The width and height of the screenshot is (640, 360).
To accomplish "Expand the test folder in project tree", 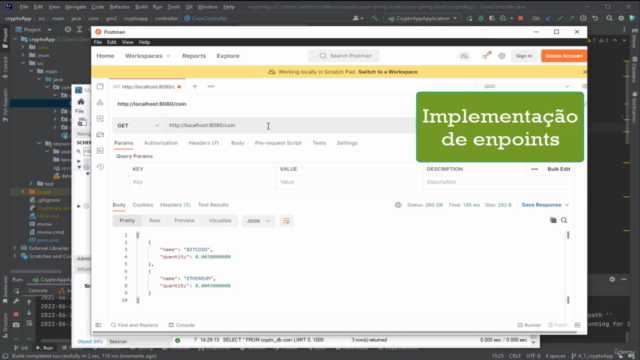I will point(31,184).
